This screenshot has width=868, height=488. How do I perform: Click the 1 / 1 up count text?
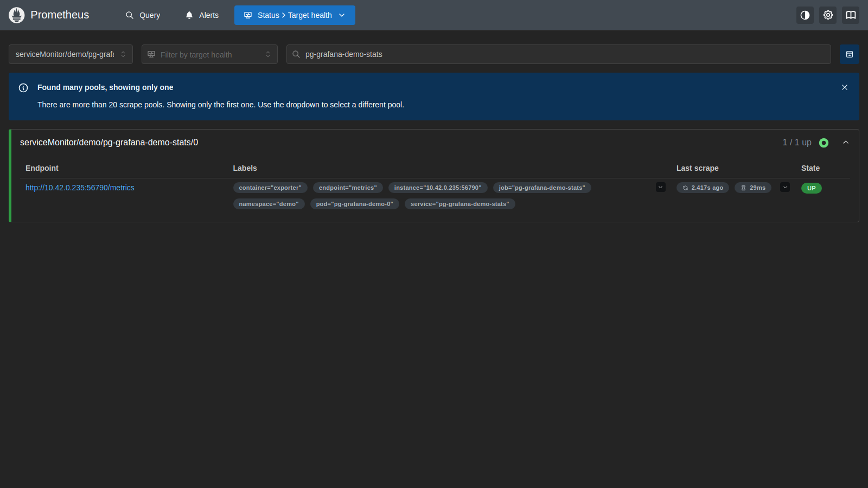click(797, 142)
